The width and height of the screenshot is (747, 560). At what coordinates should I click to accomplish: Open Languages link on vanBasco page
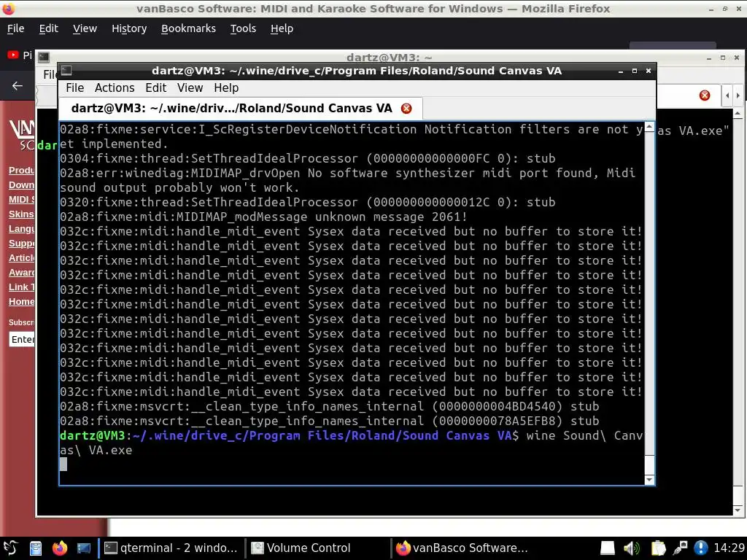21,228
